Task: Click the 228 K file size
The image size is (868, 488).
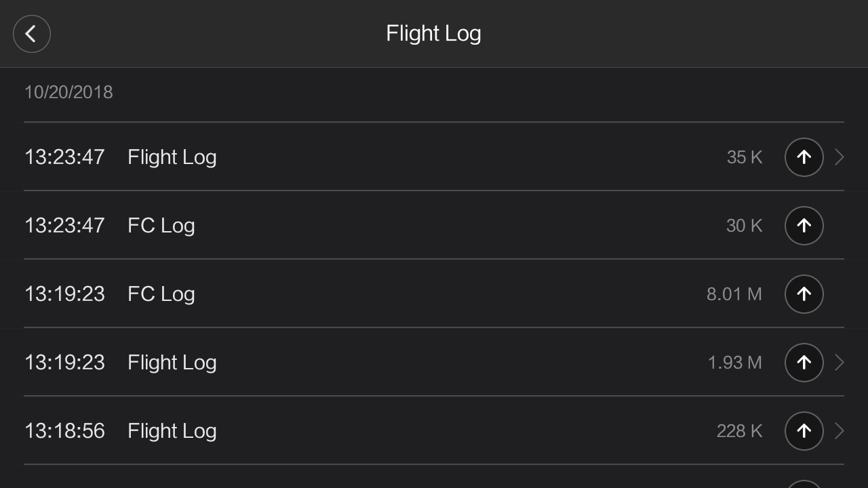Action: 739,431
